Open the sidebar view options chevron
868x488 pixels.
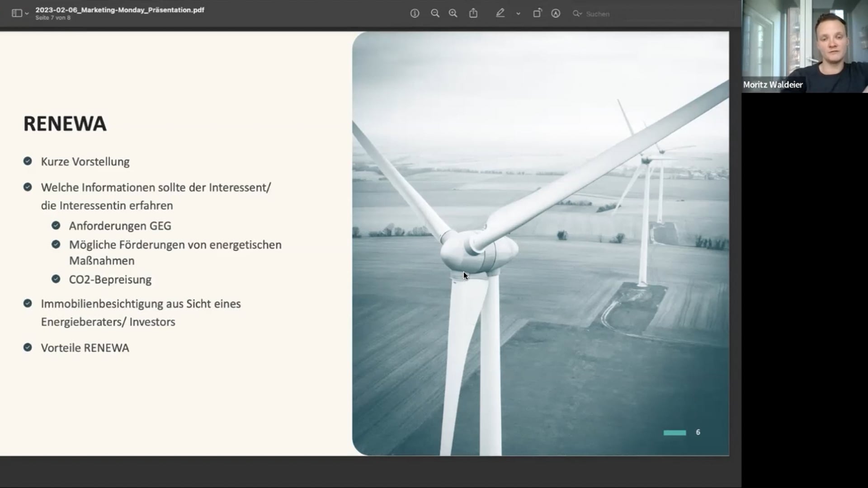click(x=27, y=14)
